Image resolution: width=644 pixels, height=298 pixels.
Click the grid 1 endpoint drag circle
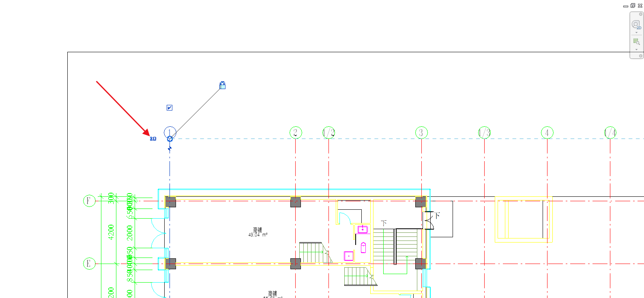[170, 138]
